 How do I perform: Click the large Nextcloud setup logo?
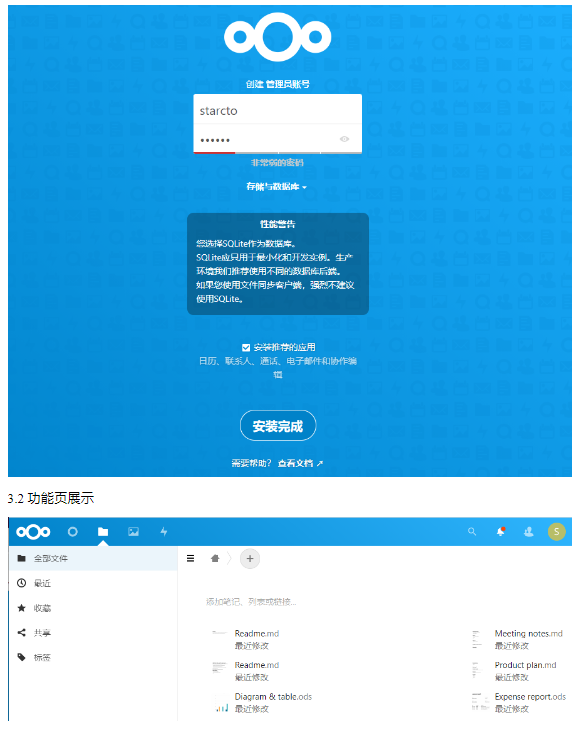278,37
